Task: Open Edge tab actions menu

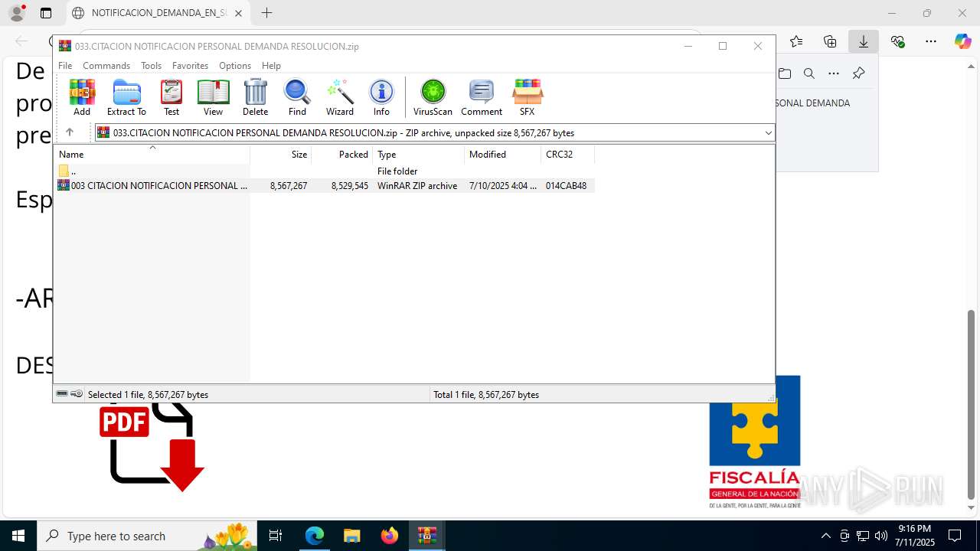Action: [46, 13]
